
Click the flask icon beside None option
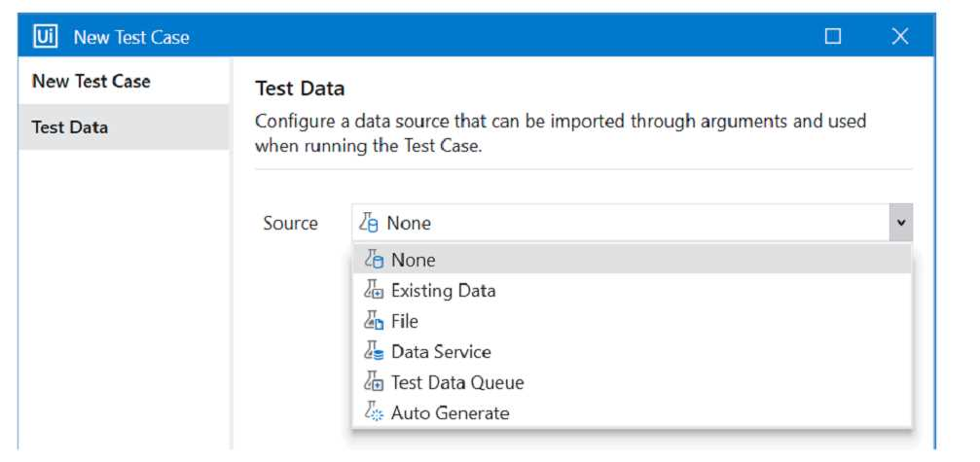pyautogui.click(x=374, y=261)
